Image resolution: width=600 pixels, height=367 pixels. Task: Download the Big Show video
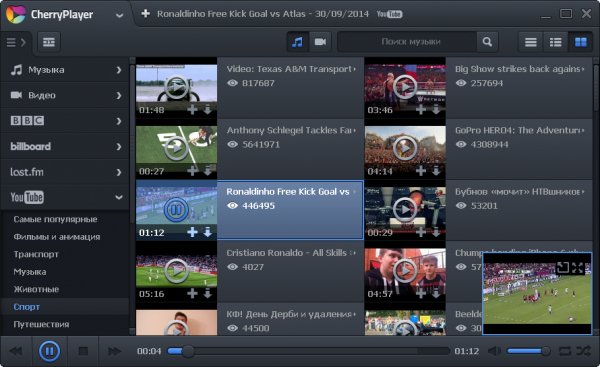pos(436,110)
